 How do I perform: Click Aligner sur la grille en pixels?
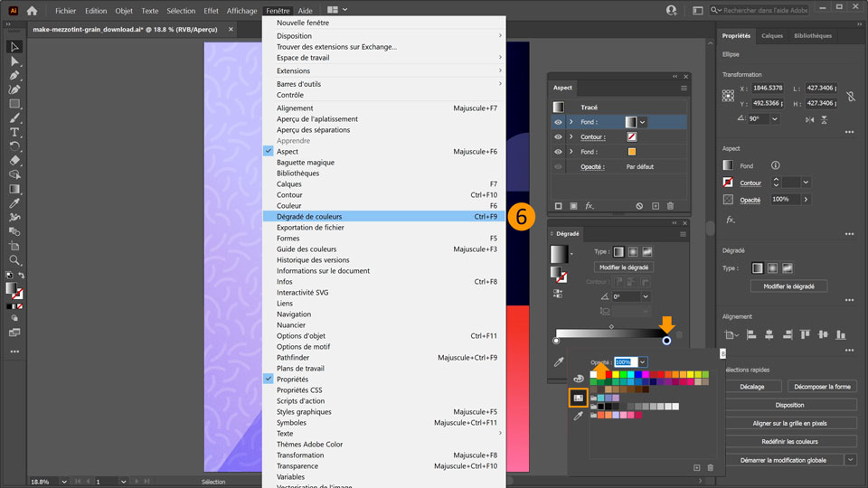tap(789, 423)
